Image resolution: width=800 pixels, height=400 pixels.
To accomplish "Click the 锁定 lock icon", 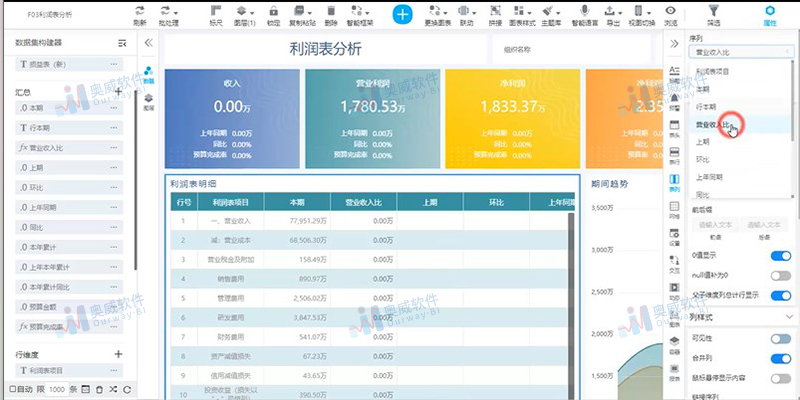I will (273, 11).
